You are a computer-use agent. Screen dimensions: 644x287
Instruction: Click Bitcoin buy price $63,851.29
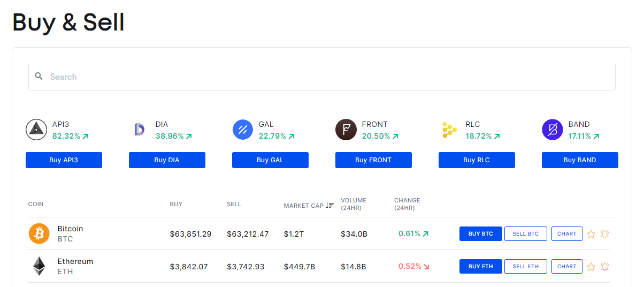(x=190, y=234)
